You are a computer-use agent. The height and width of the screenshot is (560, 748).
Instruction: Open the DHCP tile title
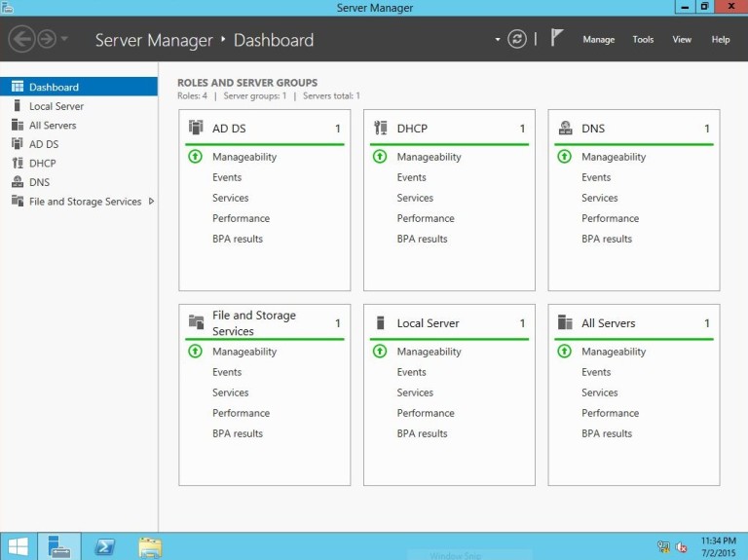click(x=412, y=129)
